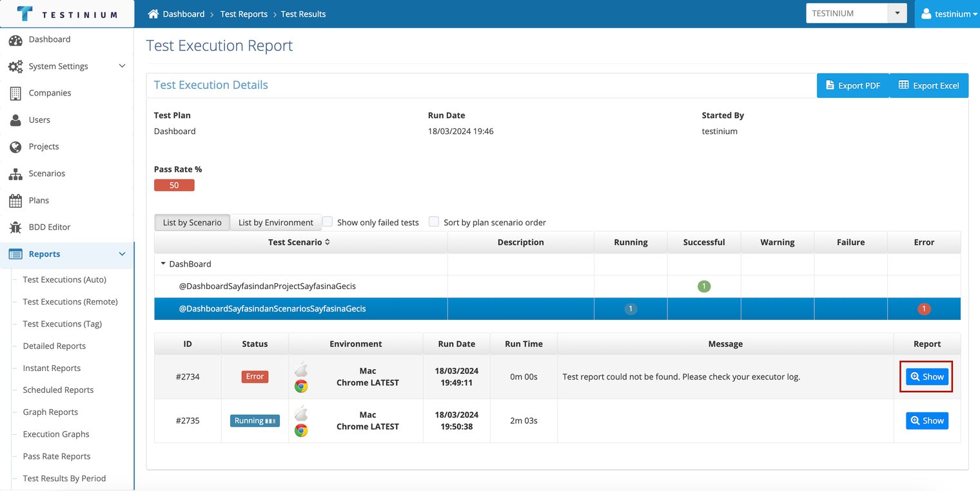The image size is (980, 491).
Task: Open the Dashboard gauge icon in the sidebar
Action: 15,40
